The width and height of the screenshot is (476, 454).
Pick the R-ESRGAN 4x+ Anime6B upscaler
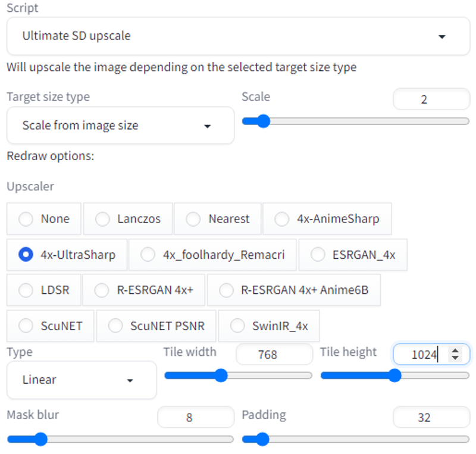pyautogui.click(x=293, y=290)
